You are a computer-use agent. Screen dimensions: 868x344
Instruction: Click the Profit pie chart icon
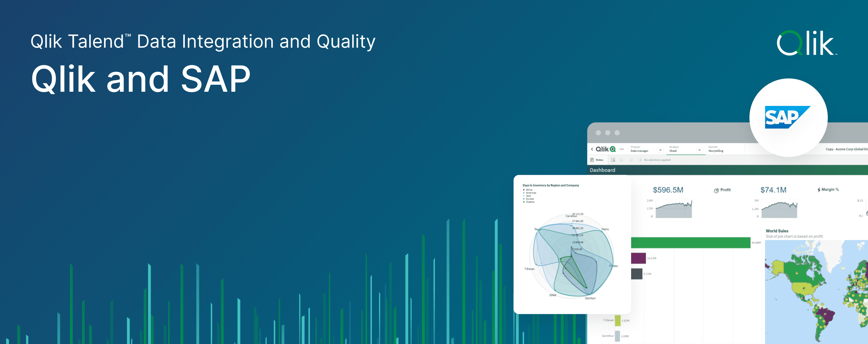[x=716, y=190]
